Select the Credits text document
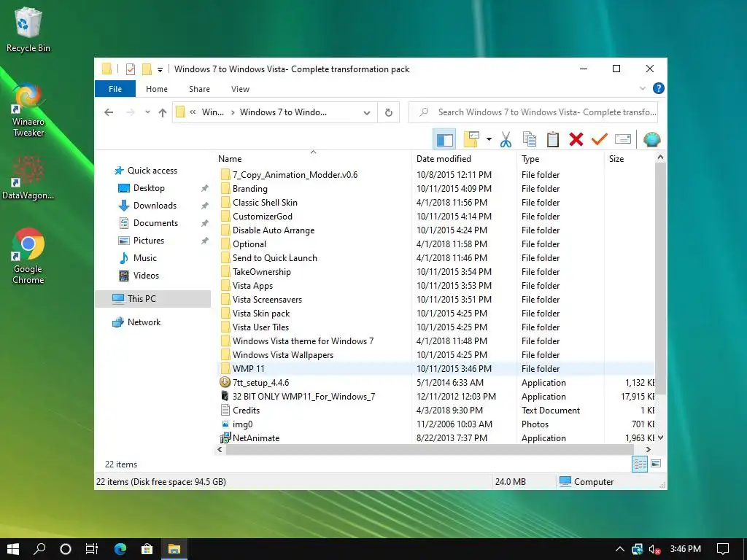The image size is (747, 560). 436,410
